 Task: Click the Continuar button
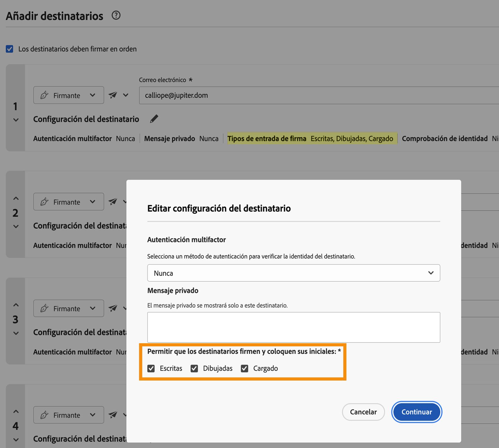pos(416,412)
